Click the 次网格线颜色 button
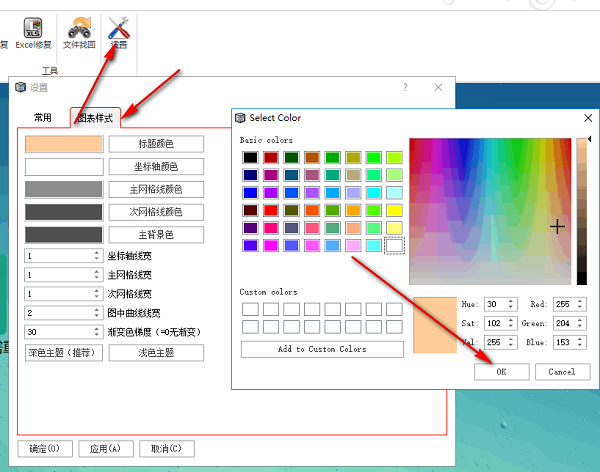Image resolution: width=600 pixels, height=472 pixels. 156,212
